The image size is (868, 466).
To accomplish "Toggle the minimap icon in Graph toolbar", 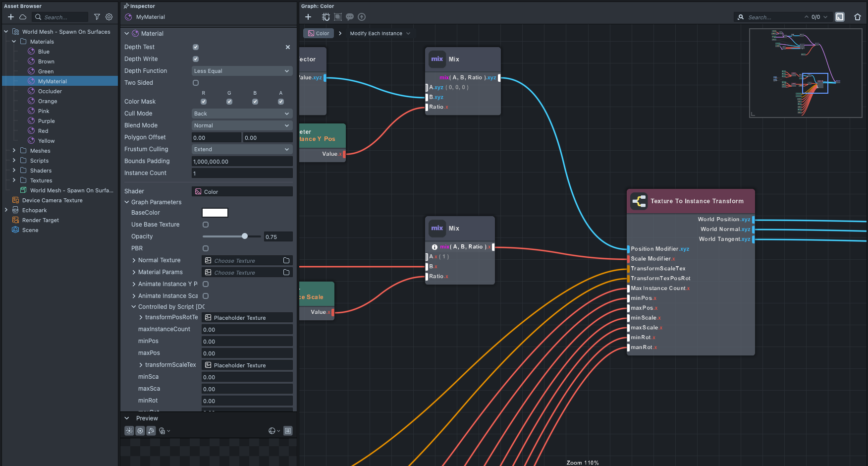I will [x=840, y=17].
